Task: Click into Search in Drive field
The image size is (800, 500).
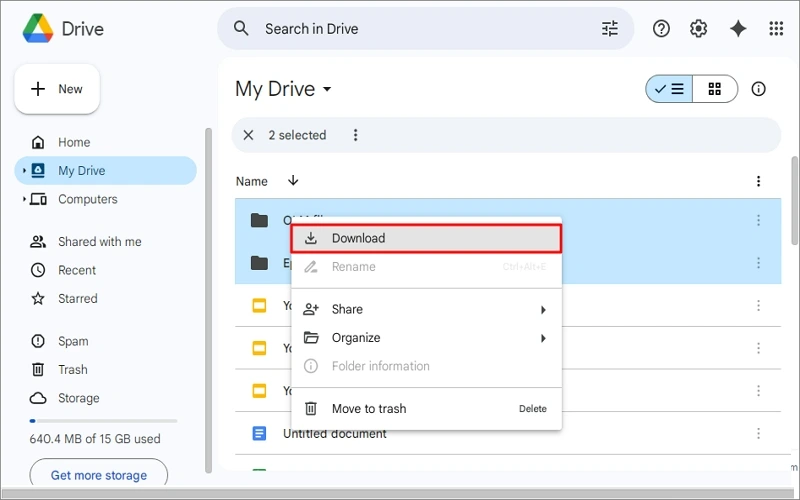Action: click(x=426, y=29)
